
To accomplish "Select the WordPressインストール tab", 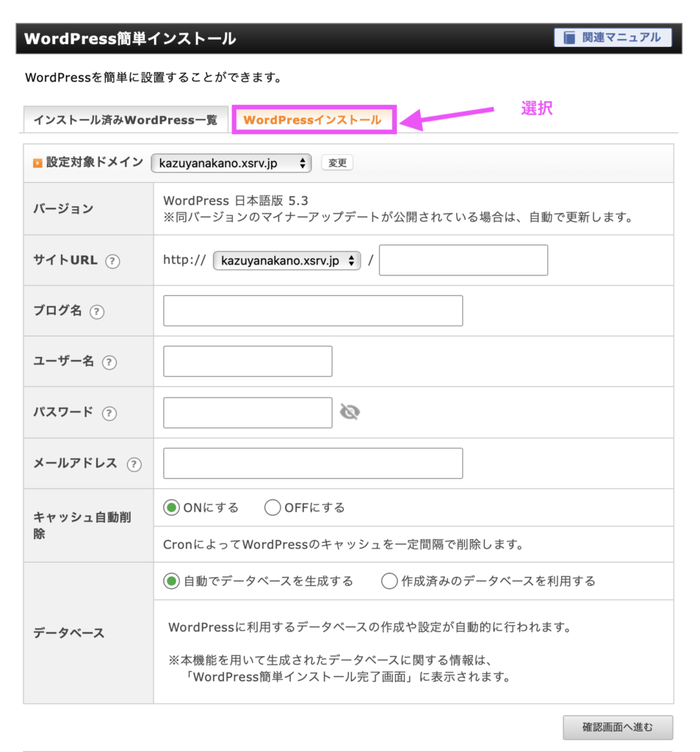I will [x=313, y=120].
